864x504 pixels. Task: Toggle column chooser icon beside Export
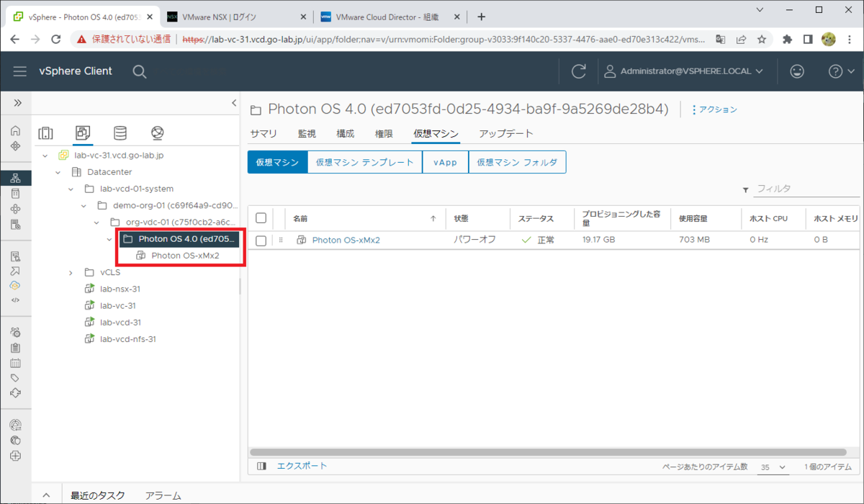(261, 467)
